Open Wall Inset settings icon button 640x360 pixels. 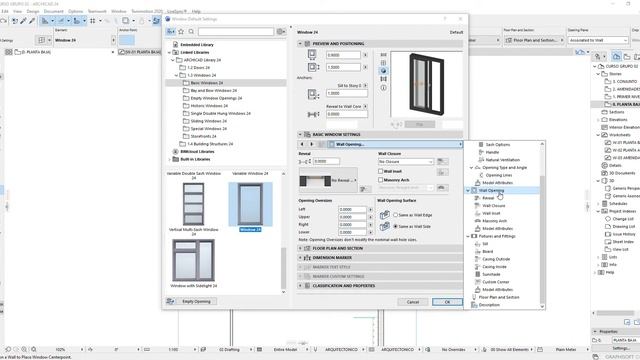coord(442,172)
